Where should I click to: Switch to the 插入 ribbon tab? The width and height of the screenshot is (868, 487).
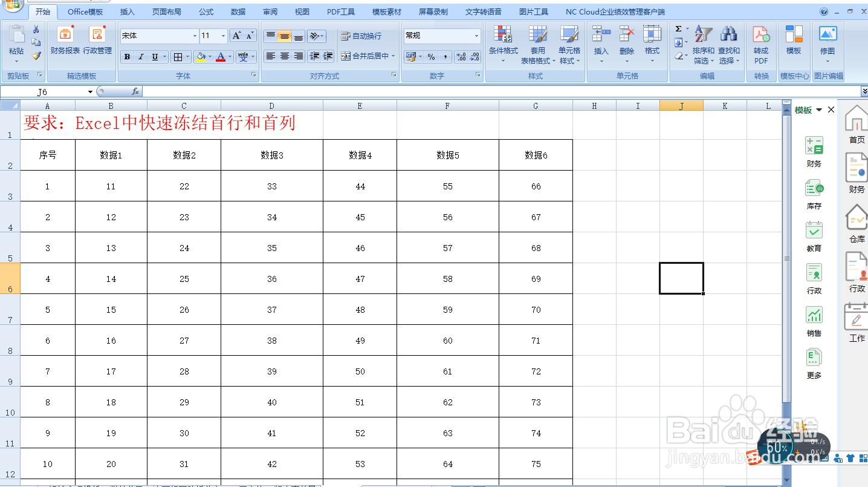click(x=127, y=11)
